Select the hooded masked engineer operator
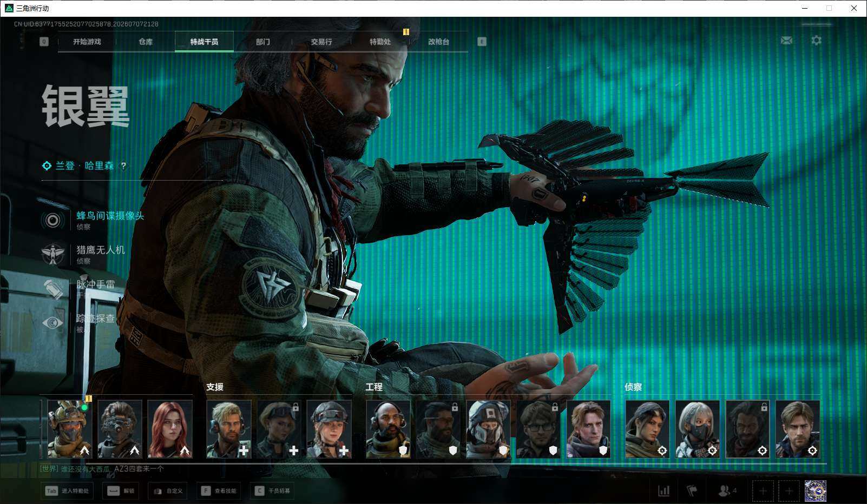This screenshot has width=867, height=504. tap(488, 429)
